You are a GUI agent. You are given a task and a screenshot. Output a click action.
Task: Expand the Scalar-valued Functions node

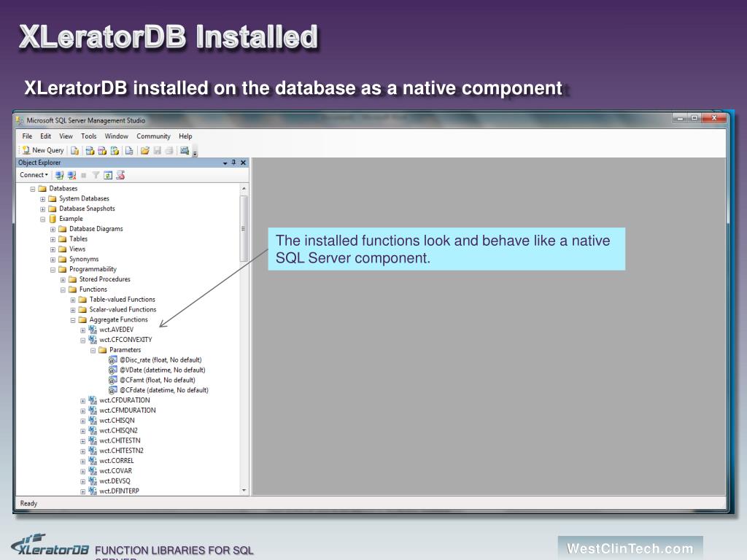click(x=73, y=310)
